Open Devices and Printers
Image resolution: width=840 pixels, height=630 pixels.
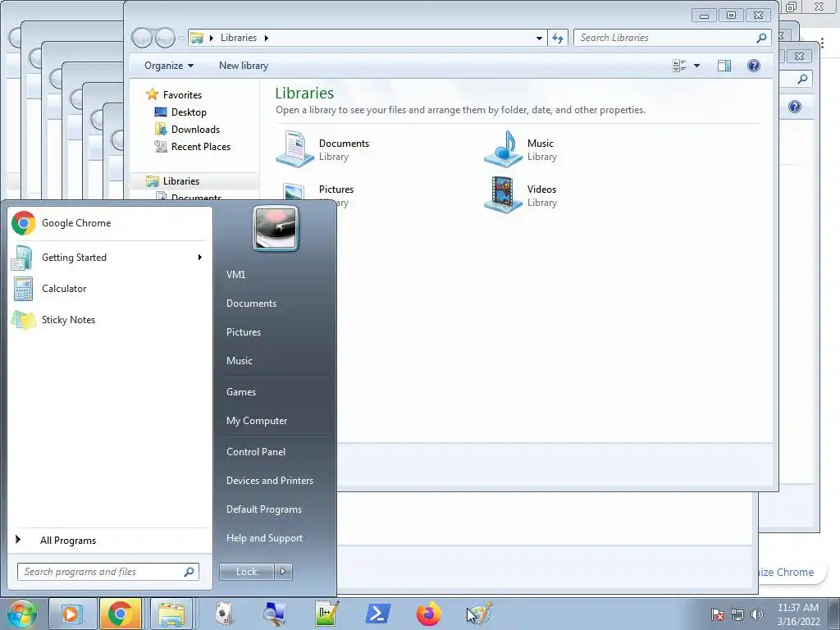pyautogui.click(x=270, y=481)
